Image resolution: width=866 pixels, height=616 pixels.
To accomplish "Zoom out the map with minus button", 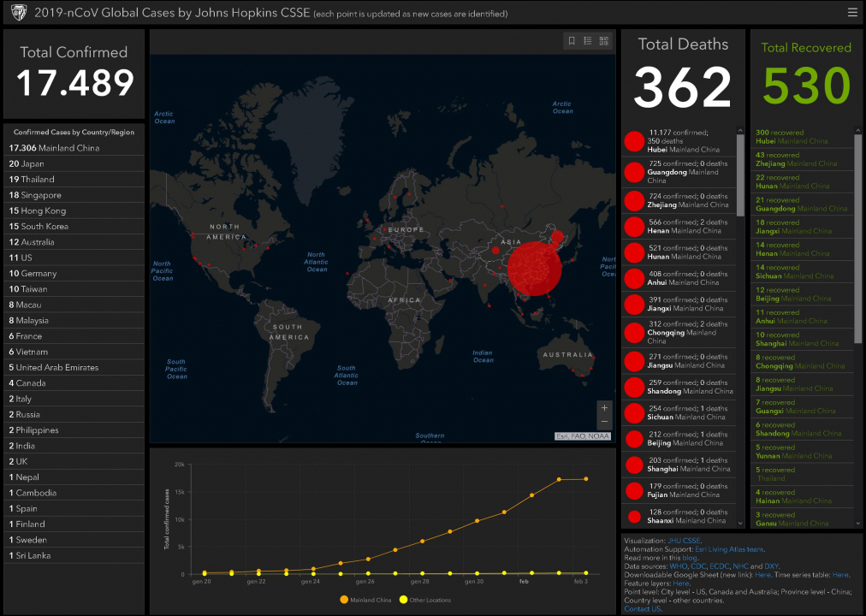I will [604, 422].
